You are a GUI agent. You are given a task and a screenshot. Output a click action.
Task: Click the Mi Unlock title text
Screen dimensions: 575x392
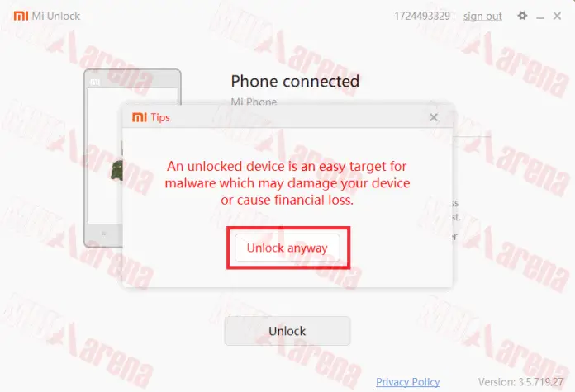[56, 17]
